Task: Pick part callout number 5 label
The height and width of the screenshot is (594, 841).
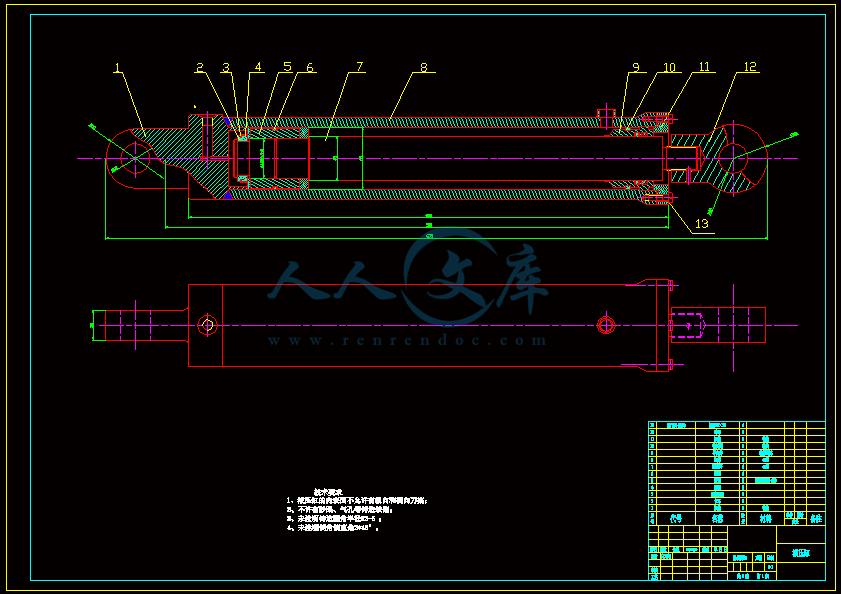Action: click(x=287, y=67)
